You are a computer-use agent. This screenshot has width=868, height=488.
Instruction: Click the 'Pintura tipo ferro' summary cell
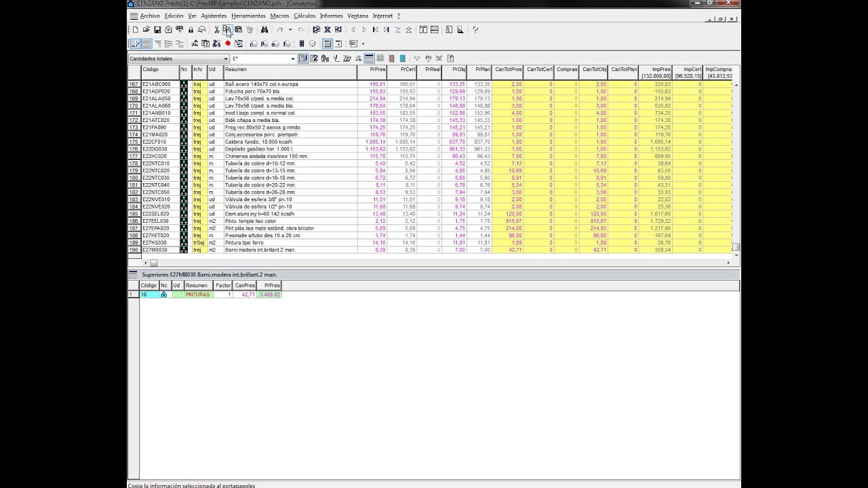pyautogui.click(x=290, y=243)
